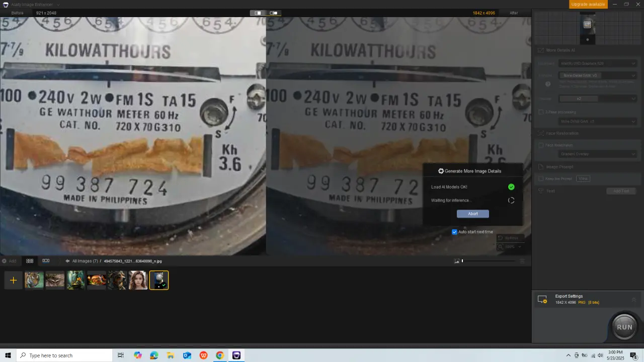
Task: Click the volume icon in system tray
Action: (x=600, y=355)
